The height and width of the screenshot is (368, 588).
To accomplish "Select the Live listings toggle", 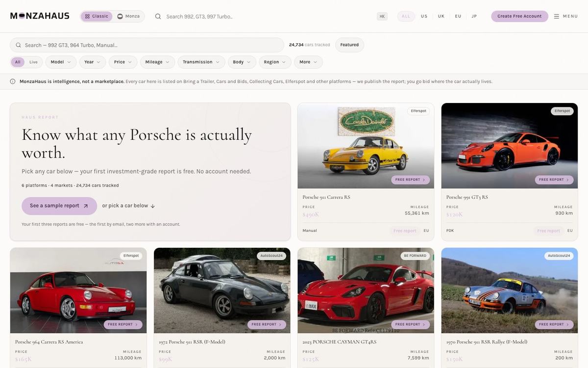I will click(33, 62).
